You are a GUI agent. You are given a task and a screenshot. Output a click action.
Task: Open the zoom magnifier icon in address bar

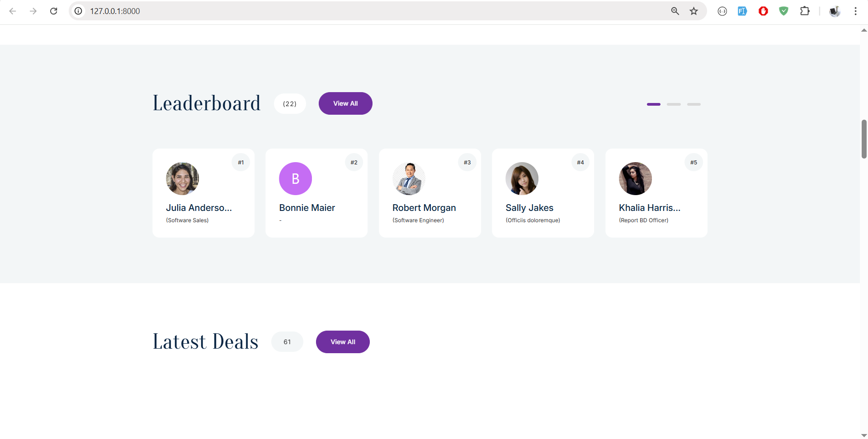675,11
